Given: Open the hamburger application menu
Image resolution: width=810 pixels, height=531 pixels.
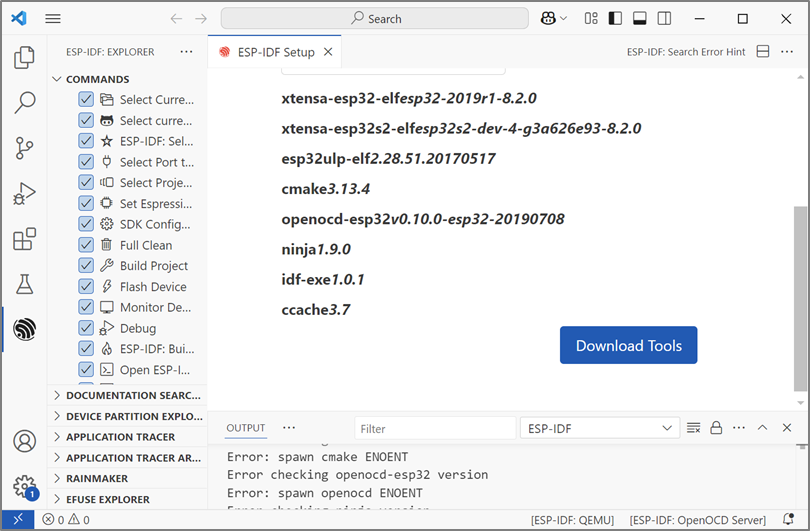Looking at the screenshot, I should tap(53, 19).
